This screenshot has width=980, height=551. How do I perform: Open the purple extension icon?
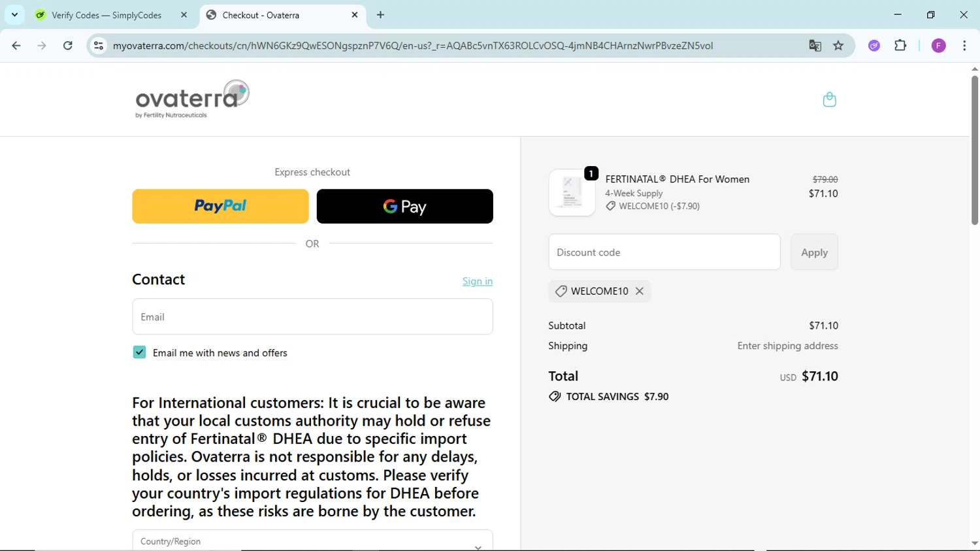pos(874,46)
